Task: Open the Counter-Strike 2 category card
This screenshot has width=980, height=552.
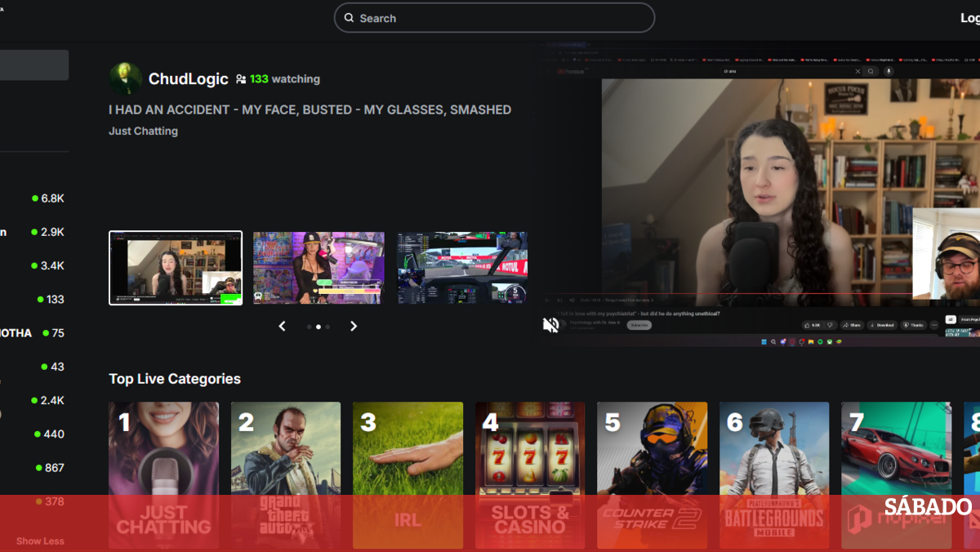Action: 652,475
